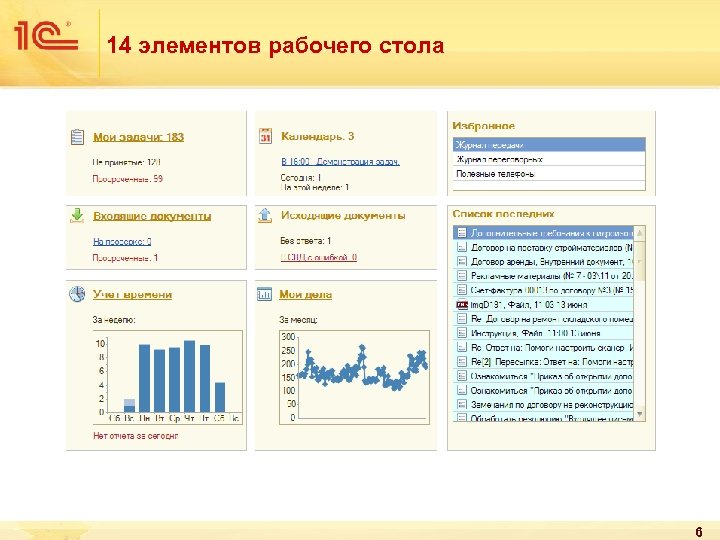Open the В 16:00 Демонстрация calendar event

pyautogui.click(x=340, y=162)
